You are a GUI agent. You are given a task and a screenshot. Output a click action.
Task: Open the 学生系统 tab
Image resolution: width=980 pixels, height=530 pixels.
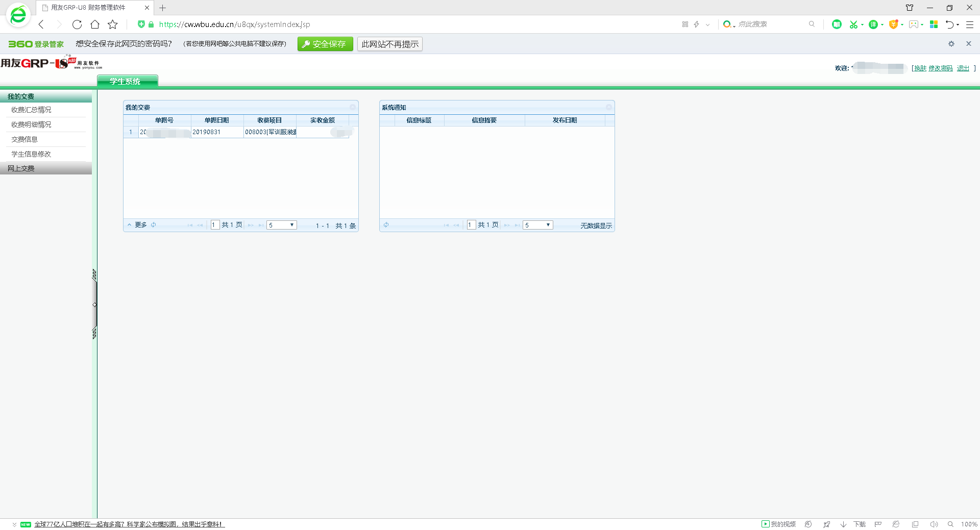(127, 81)
